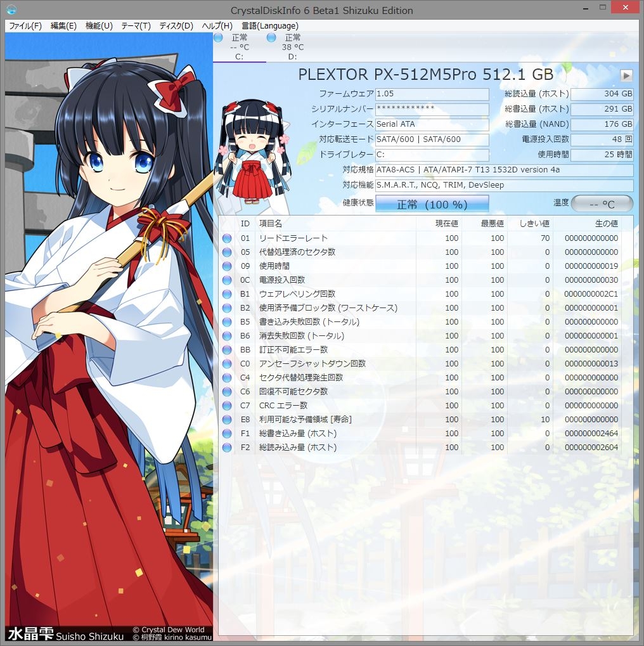Select the アンセーフシャットダウン回数 row name
The height and width of the screenshot is (646, 644).
click(x=312, y=364)
